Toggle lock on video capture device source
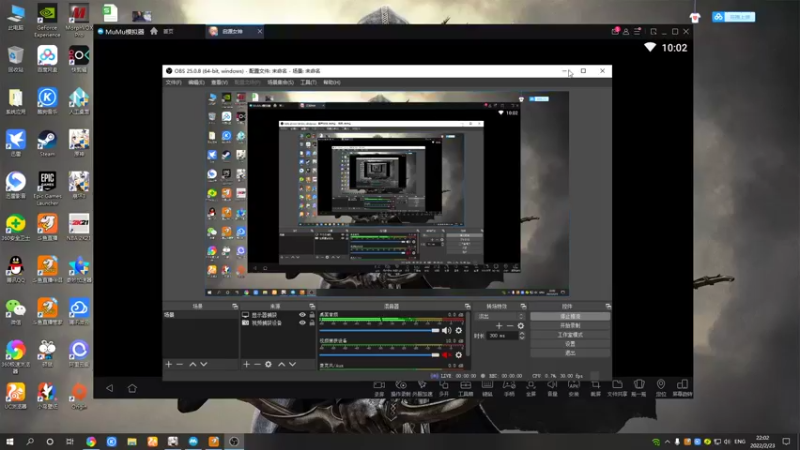Image resolution: width=800 pixels, height=450 pixels. tap(312, 323)
